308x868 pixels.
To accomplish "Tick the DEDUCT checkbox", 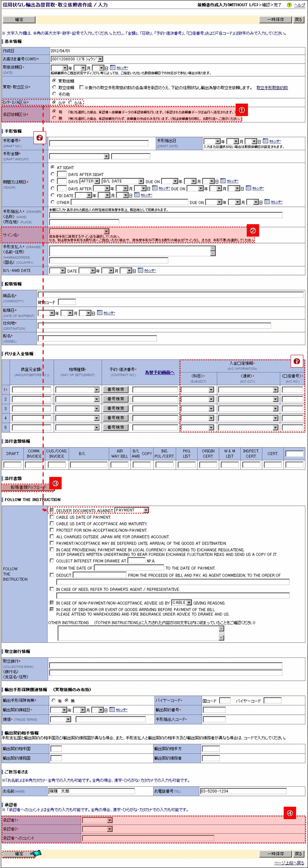I will [x=52, y=575].
